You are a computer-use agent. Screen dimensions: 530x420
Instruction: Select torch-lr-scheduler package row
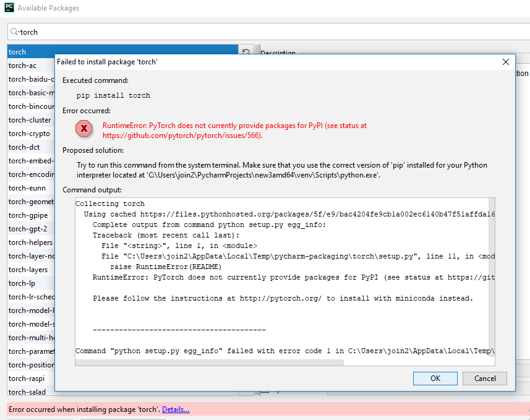31,296
